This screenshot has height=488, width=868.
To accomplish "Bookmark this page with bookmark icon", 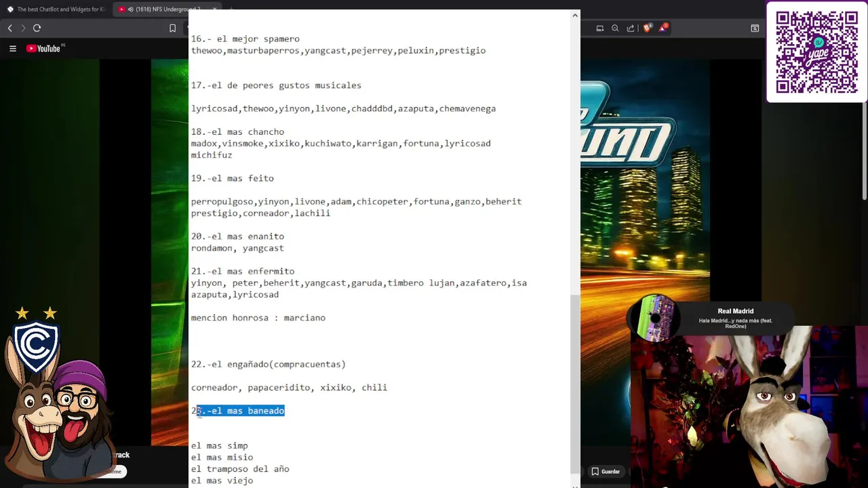I will [172, 28].
